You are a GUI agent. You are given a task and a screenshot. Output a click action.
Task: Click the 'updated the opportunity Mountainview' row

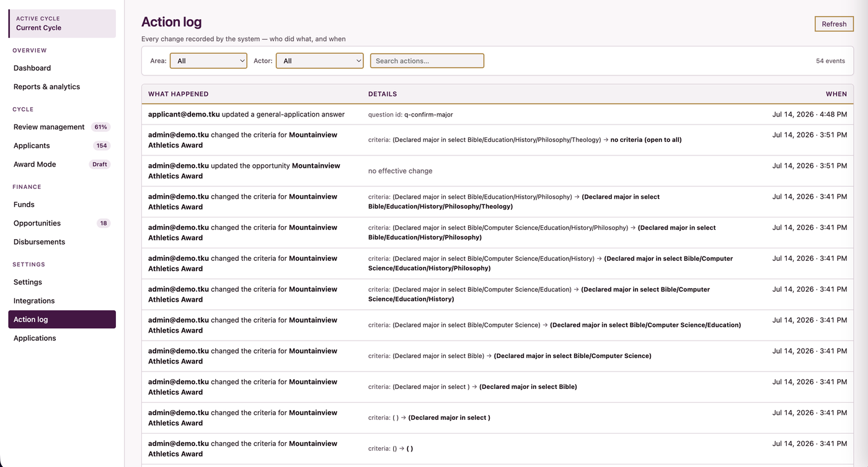497,171
